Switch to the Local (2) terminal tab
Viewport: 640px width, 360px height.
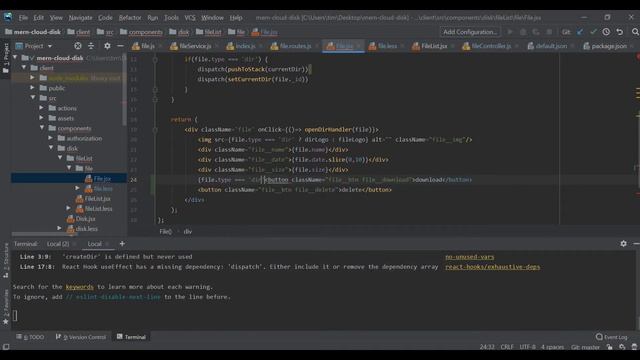tap(58, 244)
